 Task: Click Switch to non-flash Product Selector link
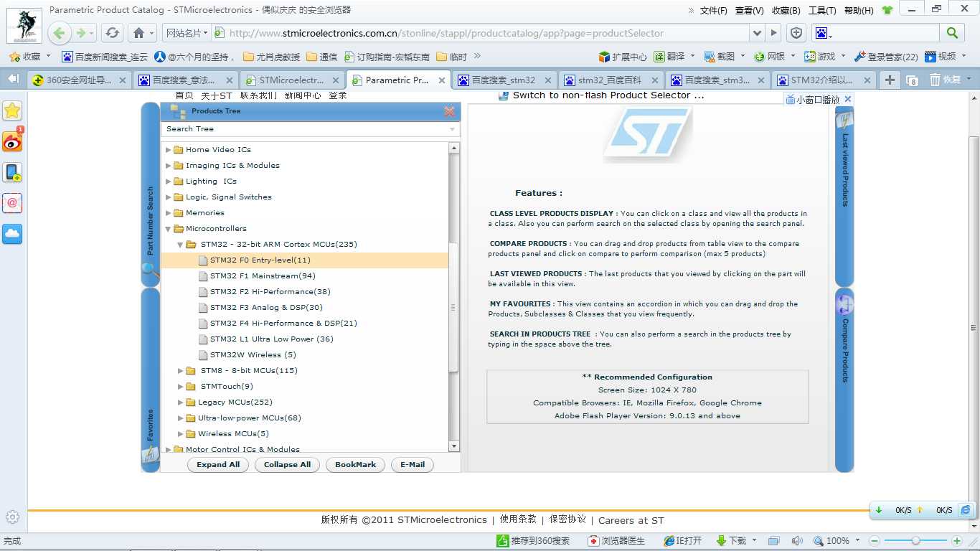[x=608, y=95]
